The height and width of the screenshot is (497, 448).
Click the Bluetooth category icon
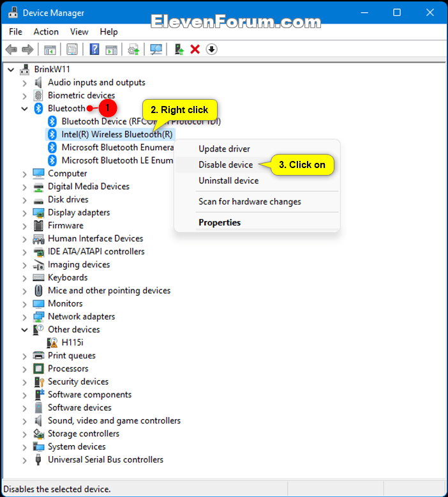click(x=38, y=109)
